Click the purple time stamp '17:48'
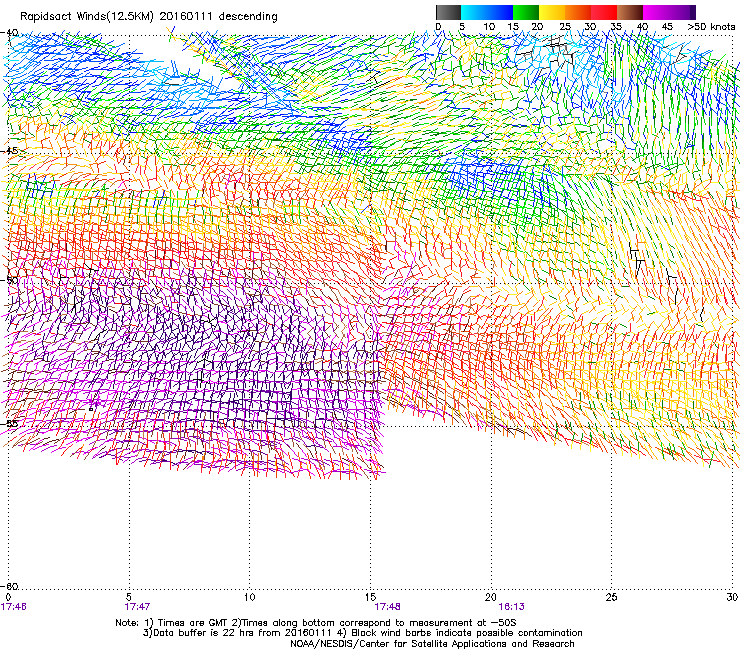The height and width of the screenshot is (650, 740). point(387,607)
